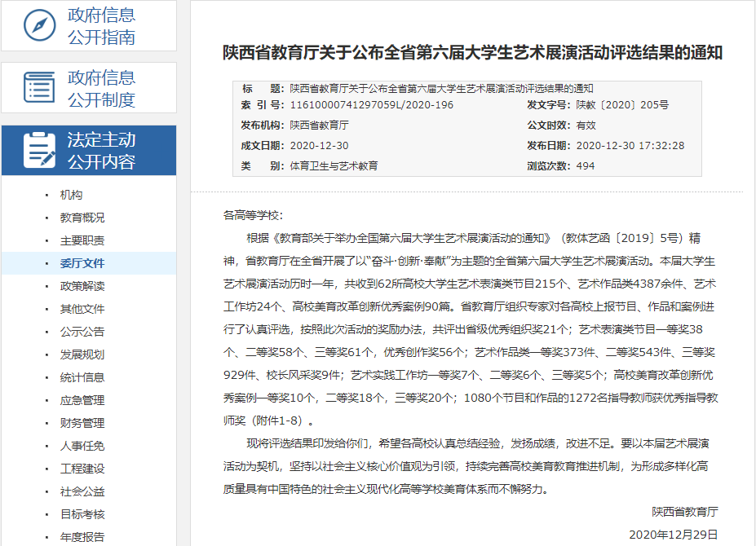
Task: Open 发展规划 sidebar link
Action: point(82,354)
